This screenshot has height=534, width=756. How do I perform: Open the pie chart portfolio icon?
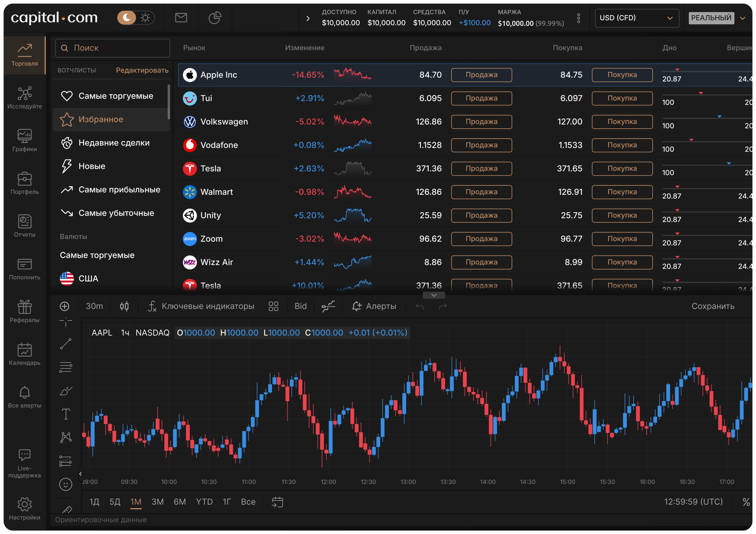click(x=215, y=18)
